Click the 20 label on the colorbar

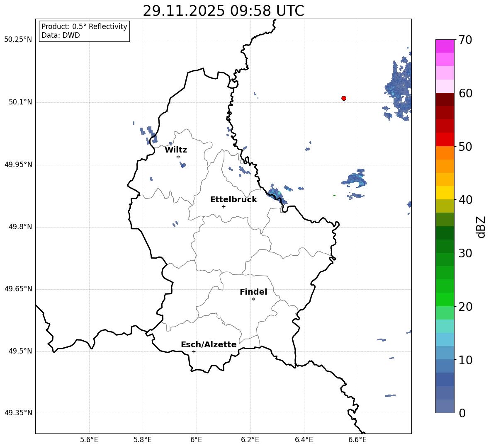466,307
